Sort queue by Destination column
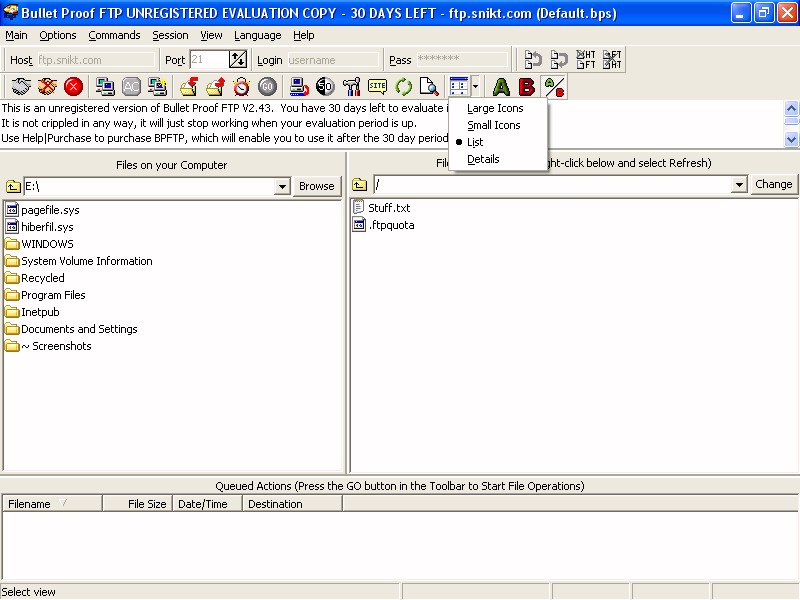 292,504
